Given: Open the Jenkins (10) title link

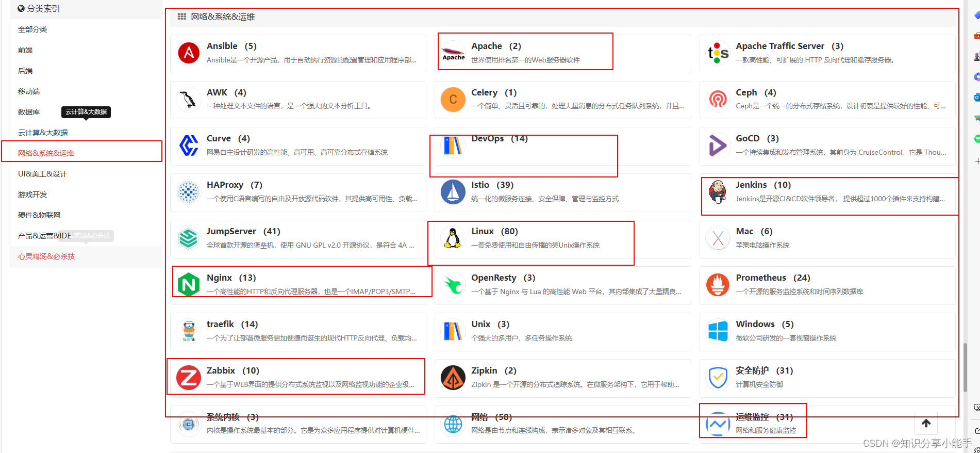Looking at the screenshot, I should [763, 185].
